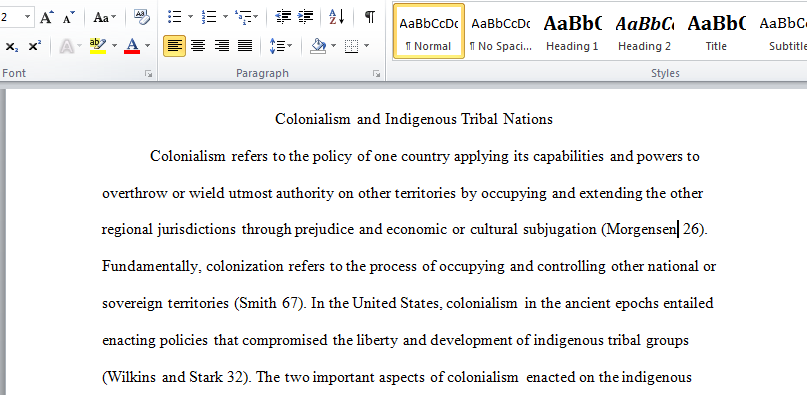Apply the Heading 2 style
807x395 pixels.
[x=644, y=31]
